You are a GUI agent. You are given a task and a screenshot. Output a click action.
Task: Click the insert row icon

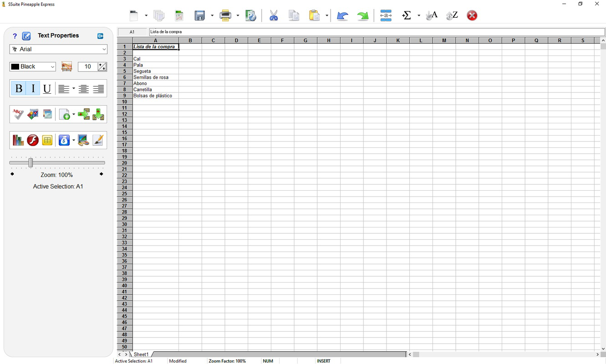[84, 114]
